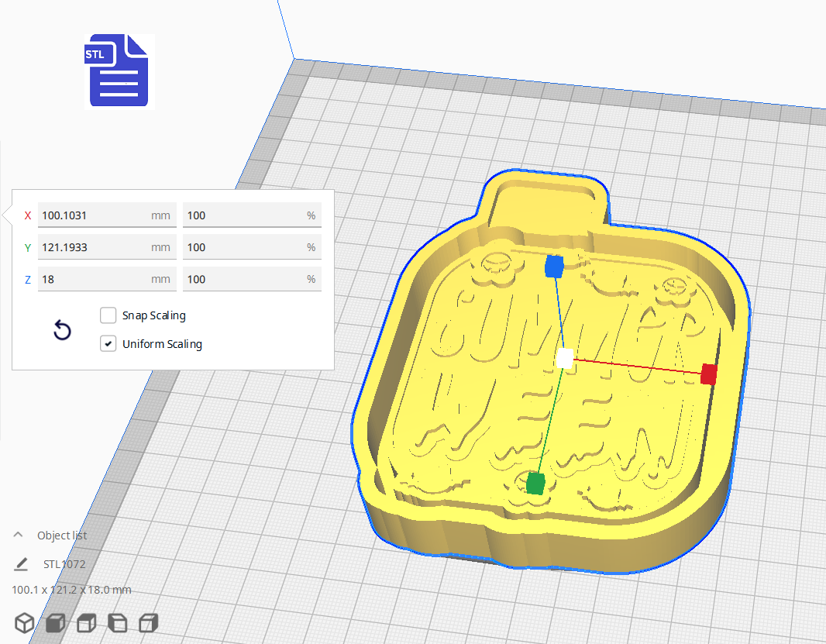
Task: Click the pencil icon next to STL1072
Action: click(x=21, y=564)
